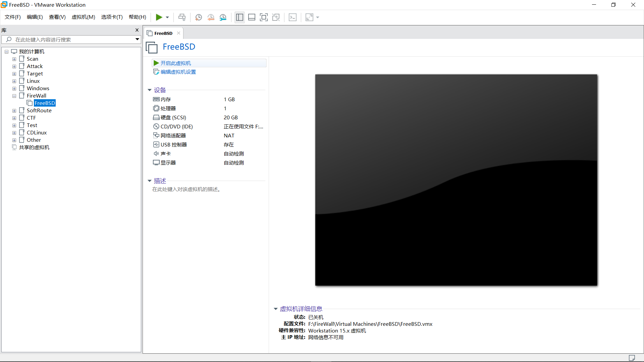Revert the VM to its snapshot
The width and height of the screenshot is (644, 362).
pos(211,17)
